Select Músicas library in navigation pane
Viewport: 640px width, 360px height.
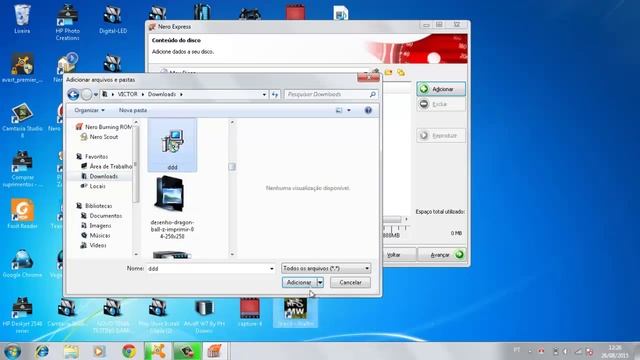pyautogui.click(x=96, y=236)
